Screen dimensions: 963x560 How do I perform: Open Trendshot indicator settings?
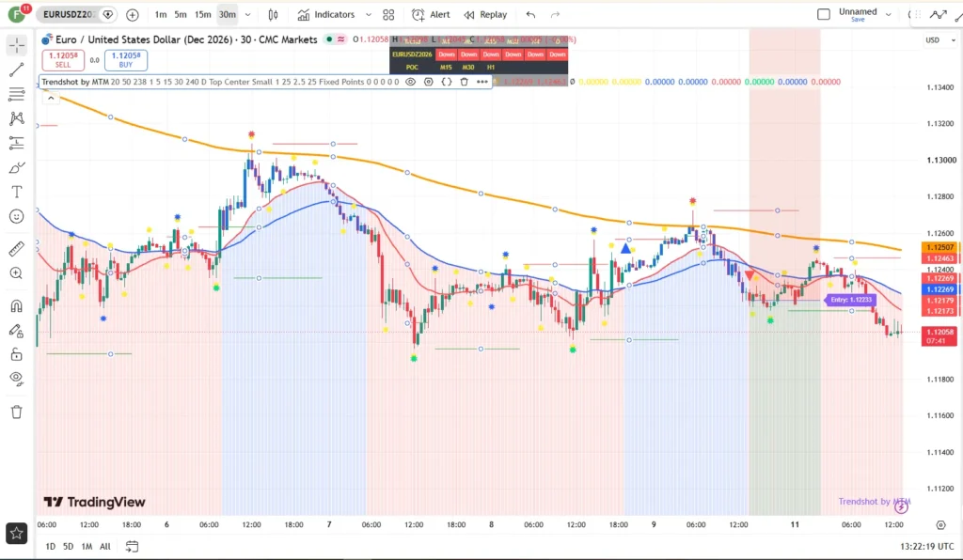[429, 82]
